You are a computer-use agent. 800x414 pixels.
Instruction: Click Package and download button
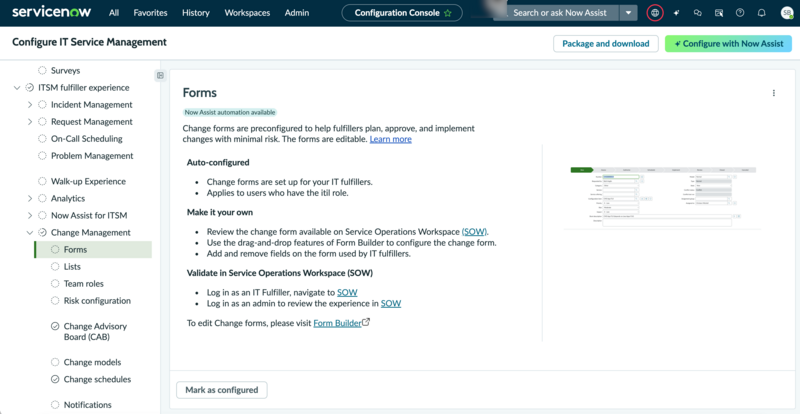(606, 43)
